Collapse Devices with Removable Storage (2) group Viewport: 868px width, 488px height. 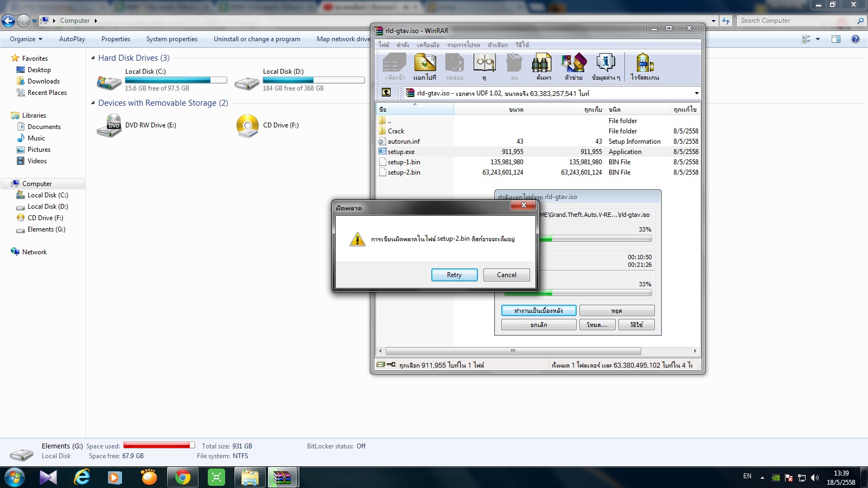tap(93, 103)
